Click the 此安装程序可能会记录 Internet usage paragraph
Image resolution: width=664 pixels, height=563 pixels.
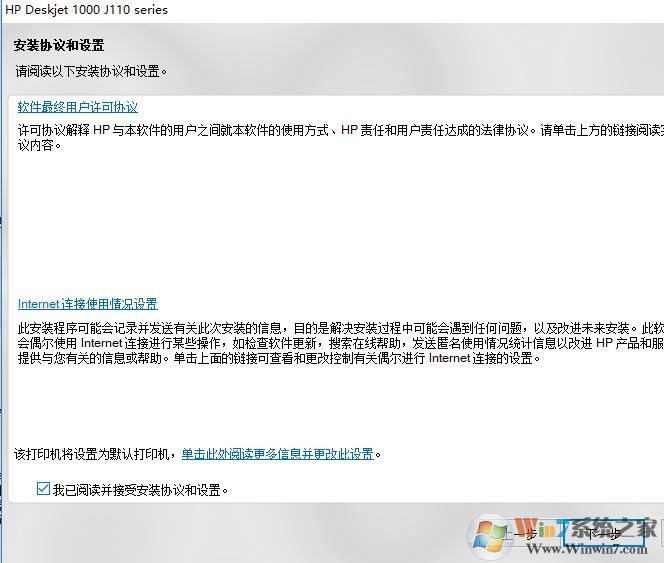(x=340, y=343)
